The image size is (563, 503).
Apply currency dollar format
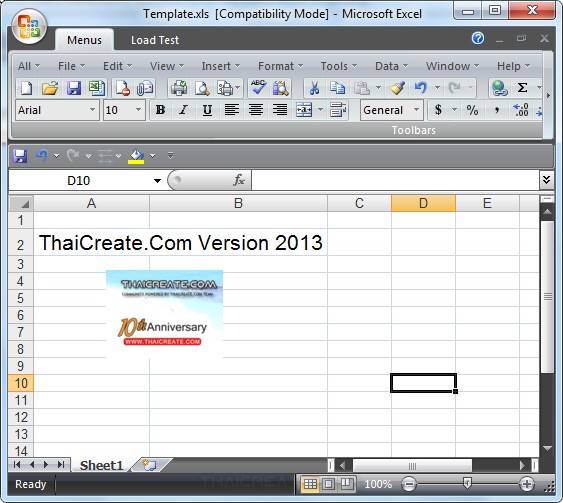(x=438, y=110)
